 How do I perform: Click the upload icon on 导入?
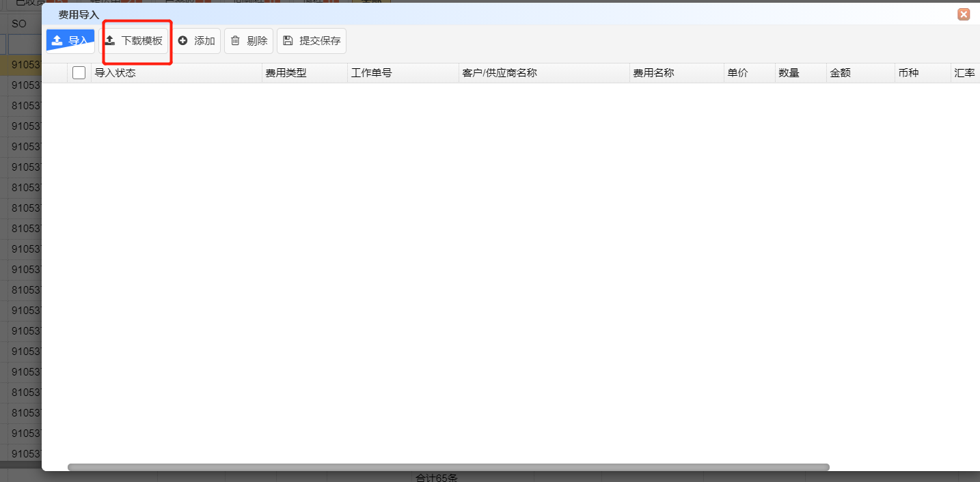click(57, 41)
